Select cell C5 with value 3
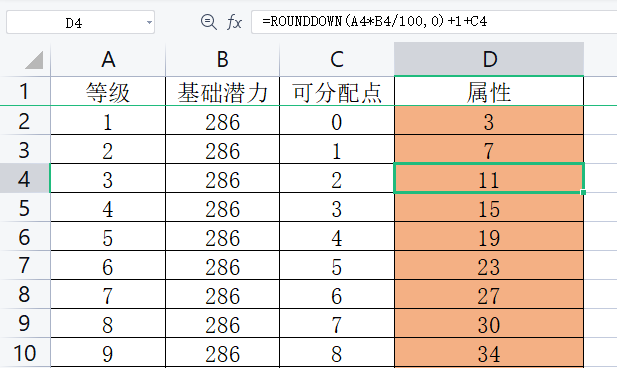 click(337, 207)
